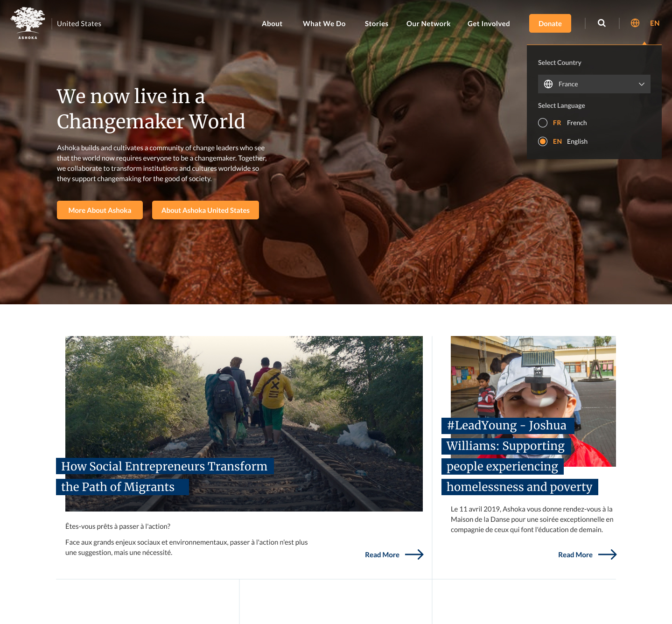Screen dimensions: 672x624
Task: Open the Our Network menu
Action: click(428, 23)
